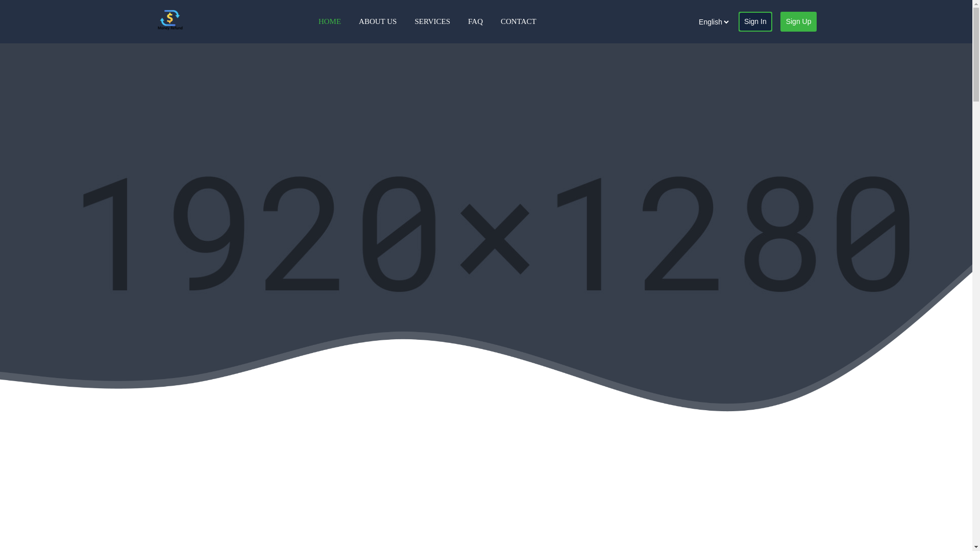Click the multiplication sign in the banner
Viewport: 980px width, 551px height.
[x=494, y=239]
